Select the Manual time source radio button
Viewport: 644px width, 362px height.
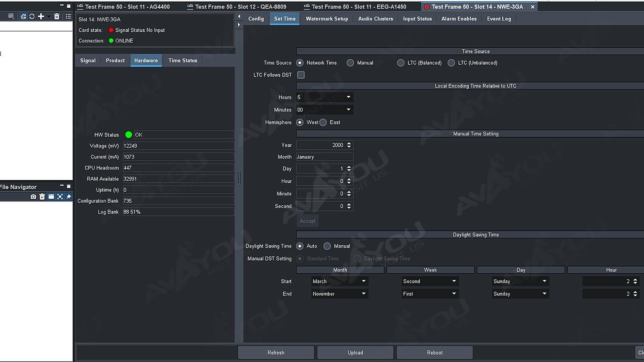tap(350, 63)
